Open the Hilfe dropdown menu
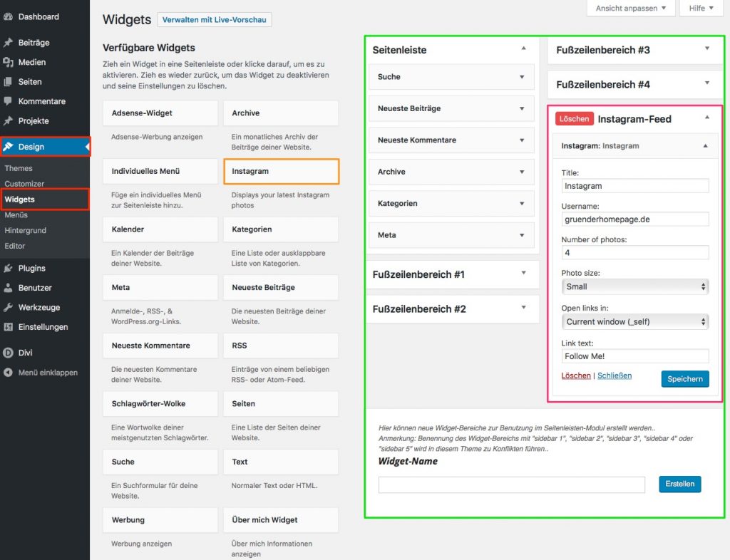The height and width of the screenshot is (560, 730). pyautogui.click(x=701, y=8)
